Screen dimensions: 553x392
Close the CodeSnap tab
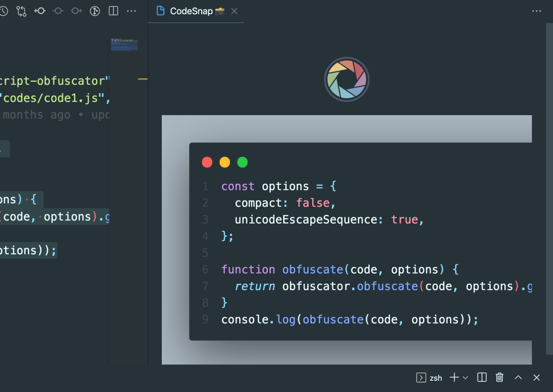(x=235, y=11)
